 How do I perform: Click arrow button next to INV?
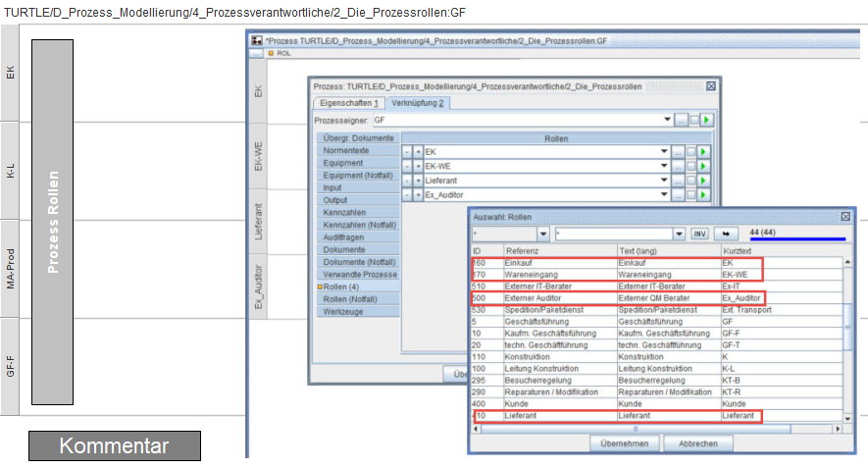click(727, 234)
